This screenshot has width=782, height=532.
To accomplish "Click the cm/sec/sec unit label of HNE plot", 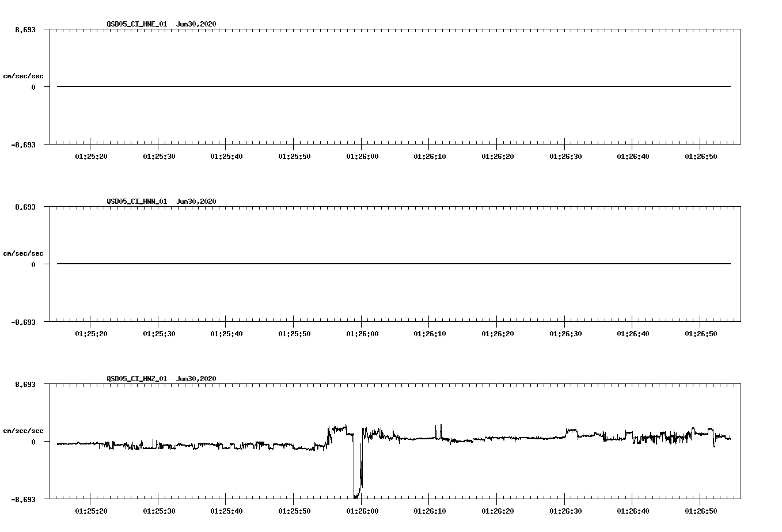I will point(23,76).
